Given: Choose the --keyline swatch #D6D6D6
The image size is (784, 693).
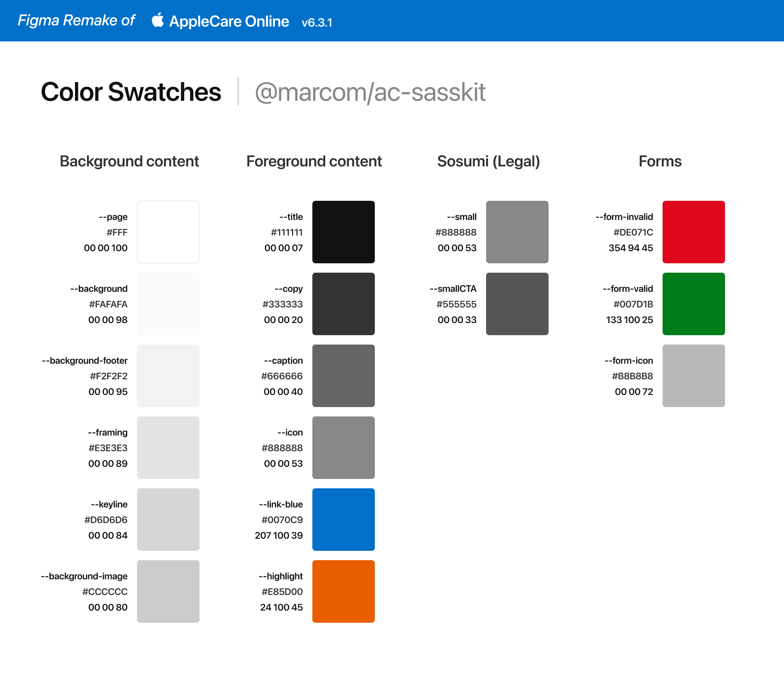Looking at the screenshot, I should click(x=168, y=519).
